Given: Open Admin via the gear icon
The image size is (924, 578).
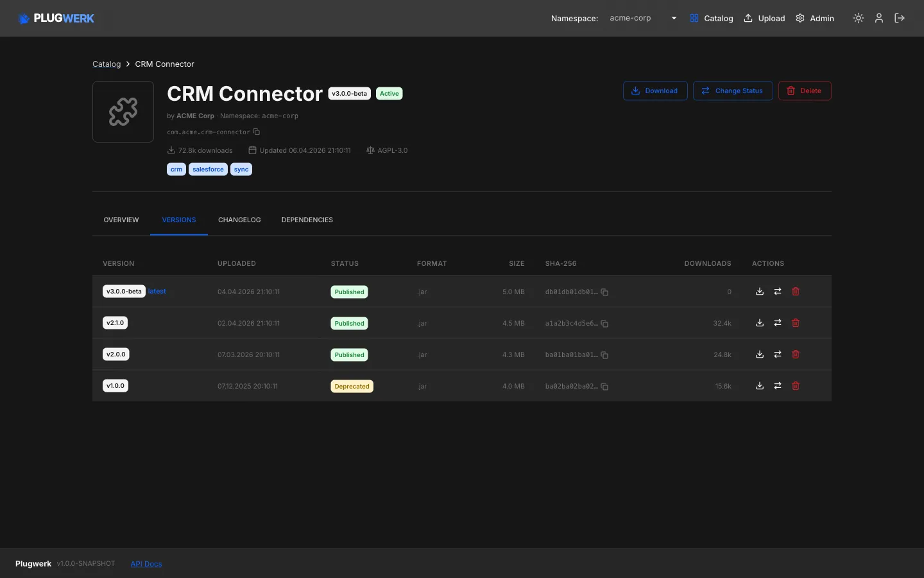Looking at the screenshot, I should [815, 18].
